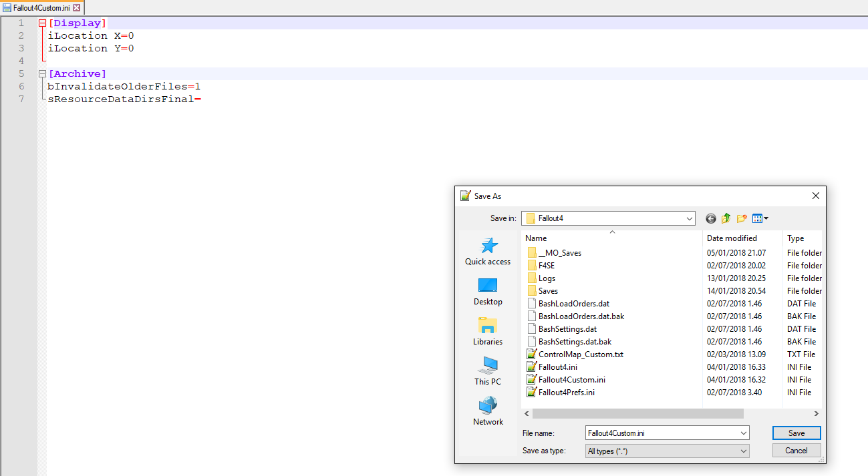Viewport: 868px width, 476px height.
Task: Close the Fallout4Custom.ini tab with red X
Action: click(76, 8)
